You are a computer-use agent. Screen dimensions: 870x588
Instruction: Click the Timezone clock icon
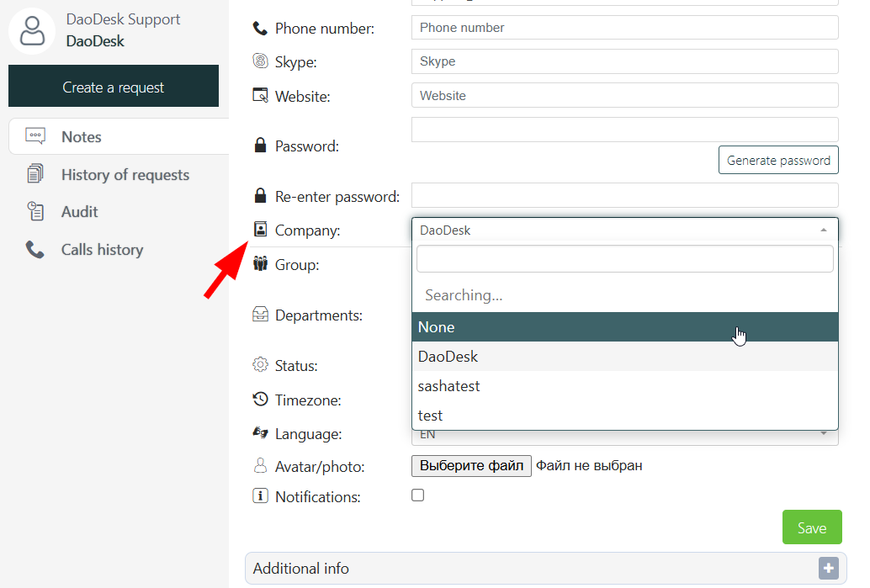coord(260,399)
